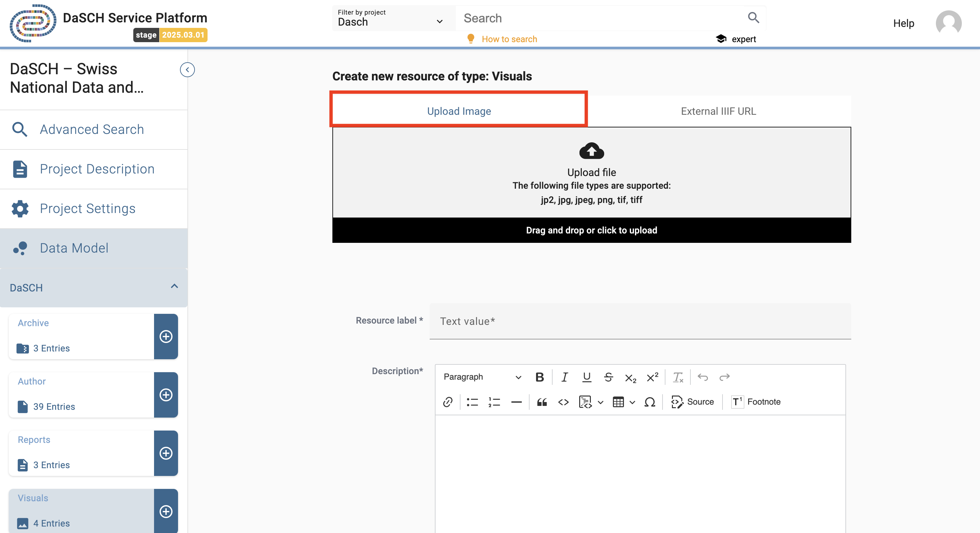The height and width of the screenshot is (533, 980).
Task: Click the cloud upload file icon
Action: (x=591, y=151)
